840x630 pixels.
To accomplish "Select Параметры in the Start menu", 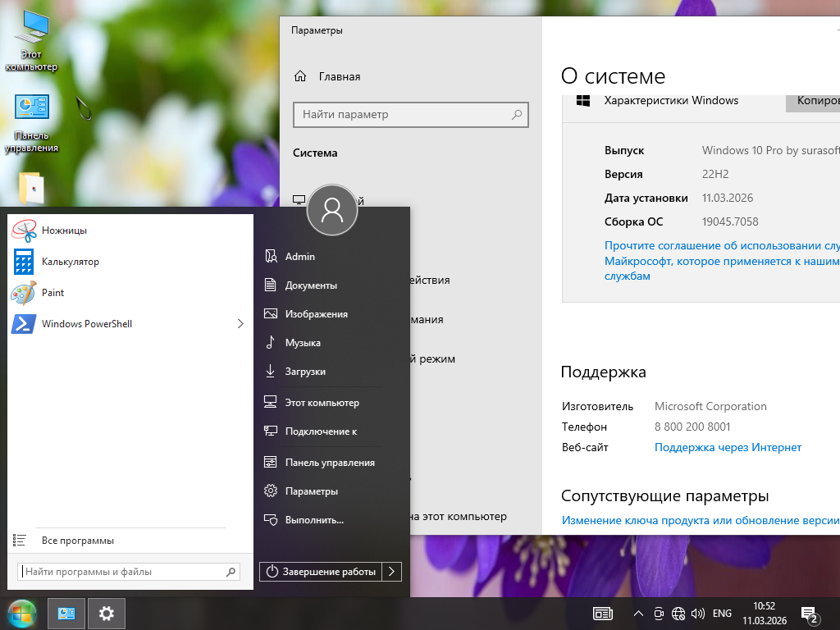I will 311,491.
